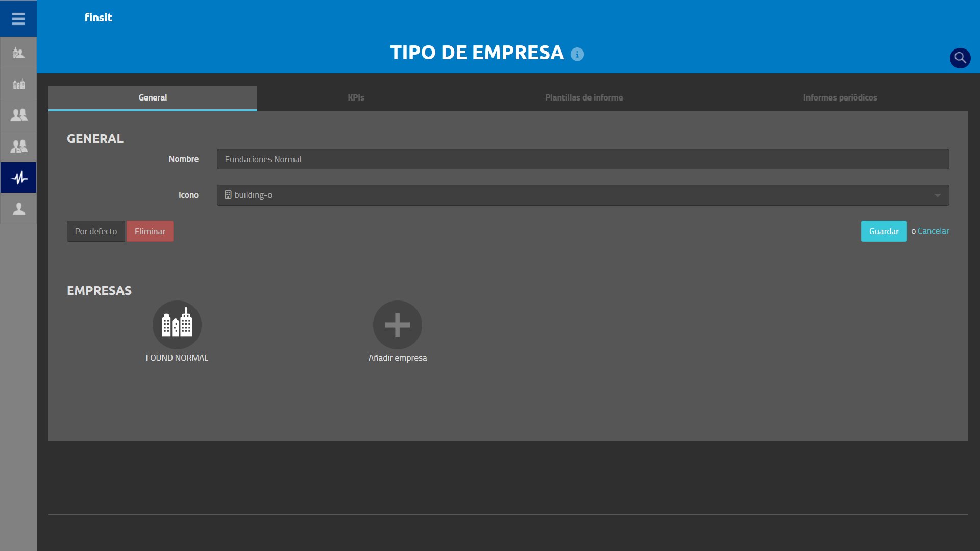Select the first two-users sidebar icon
The width and height of the screenshot is (980, 551).
pyautogui.click(x=18, y=115)
